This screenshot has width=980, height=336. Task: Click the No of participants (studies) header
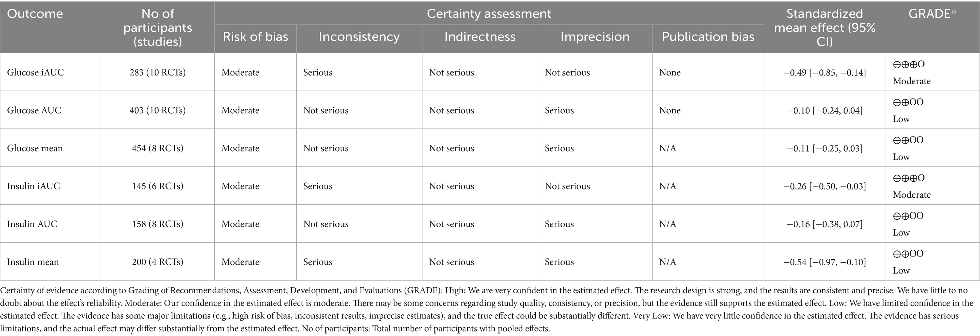157,27
